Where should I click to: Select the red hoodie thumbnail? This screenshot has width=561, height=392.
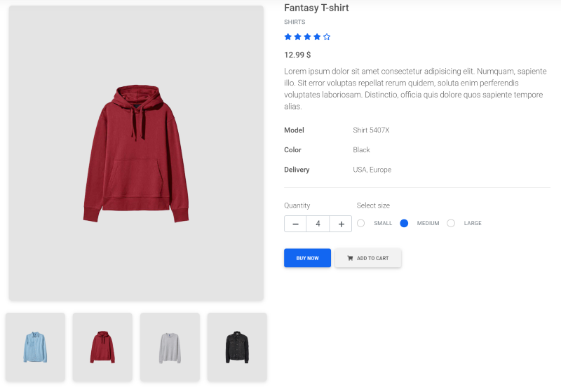(x=102, y=347)
